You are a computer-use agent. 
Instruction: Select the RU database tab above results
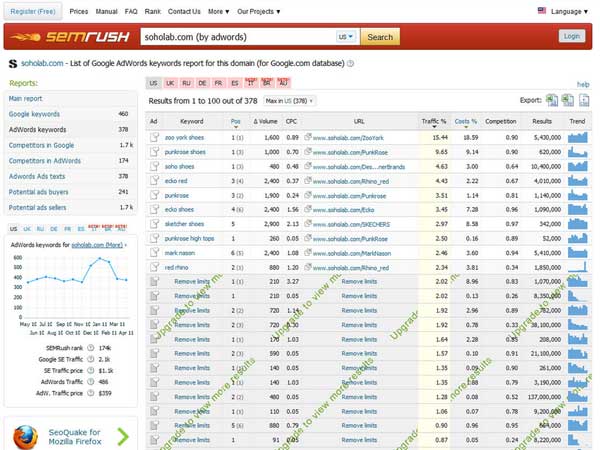pos(186,83)
